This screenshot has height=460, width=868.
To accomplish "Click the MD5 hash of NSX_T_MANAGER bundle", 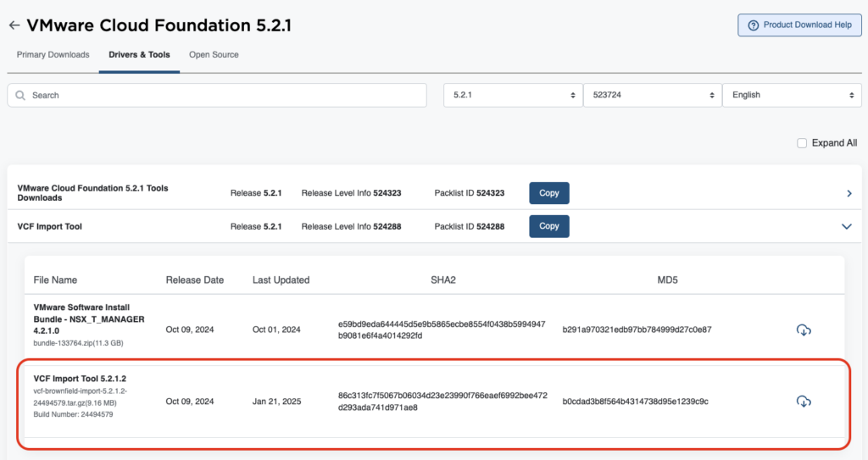I will pyautogui.click(x=637, y=330).
